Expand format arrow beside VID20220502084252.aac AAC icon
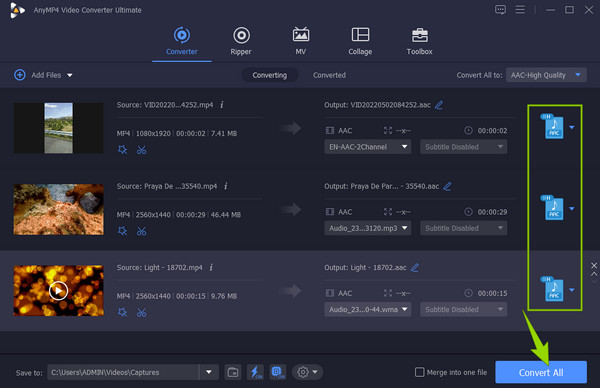 point(572,127)
